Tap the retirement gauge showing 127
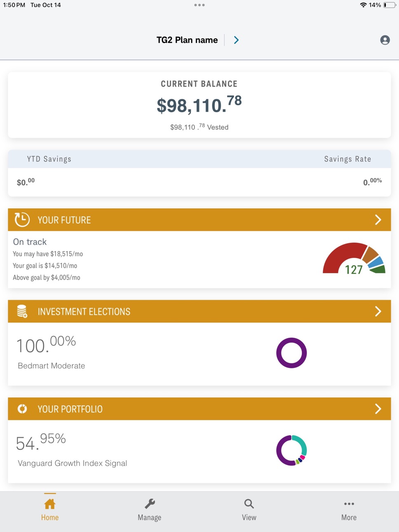 [x=354, y=258]
